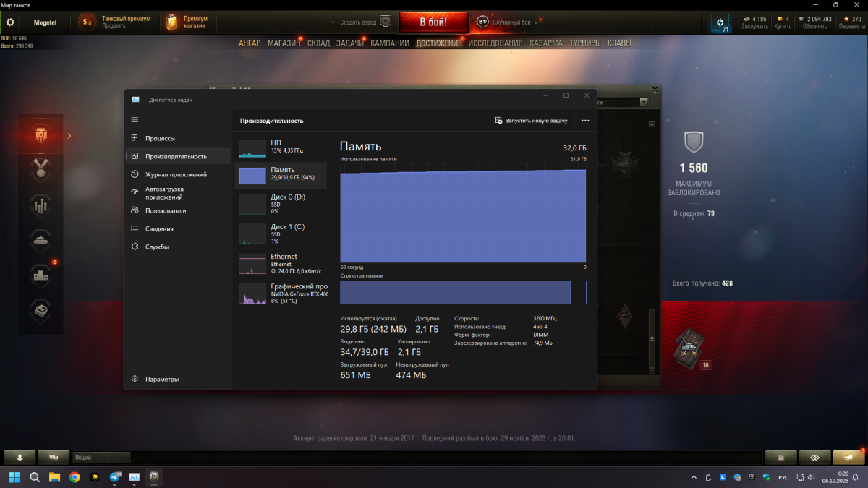Click the Premium shop bag icon
This screenshot has width=868, height=488.
coord(171,22)
